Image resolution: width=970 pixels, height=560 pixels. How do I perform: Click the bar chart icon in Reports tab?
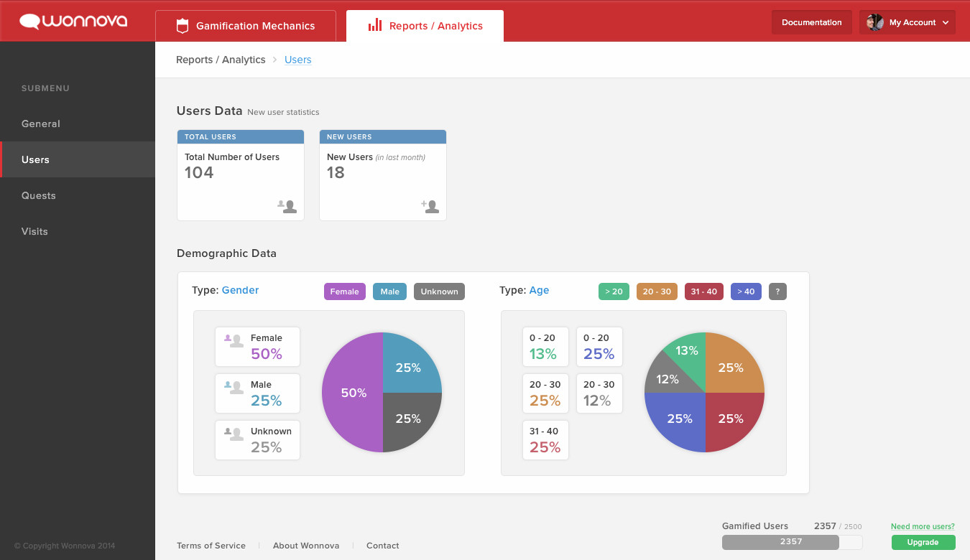374,25
